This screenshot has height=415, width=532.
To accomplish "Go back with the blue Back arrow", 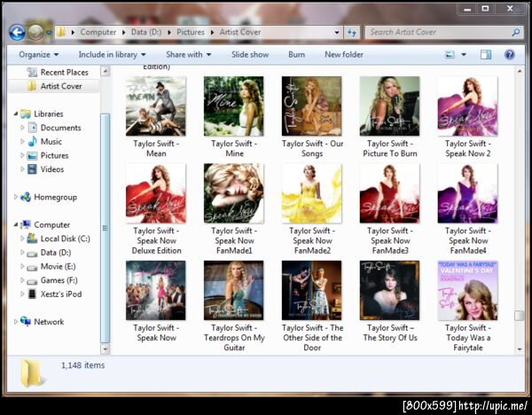I will coord(17,33).
